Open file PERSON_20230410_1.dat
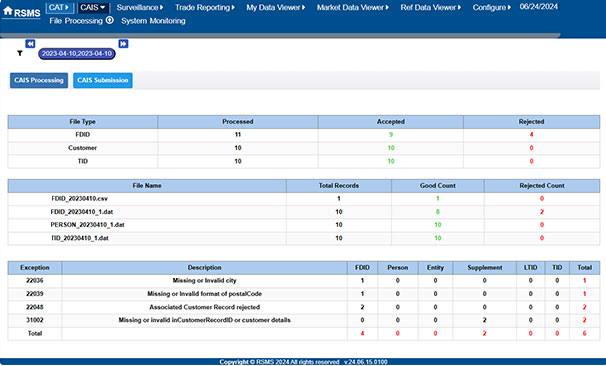 click(87, 225)
